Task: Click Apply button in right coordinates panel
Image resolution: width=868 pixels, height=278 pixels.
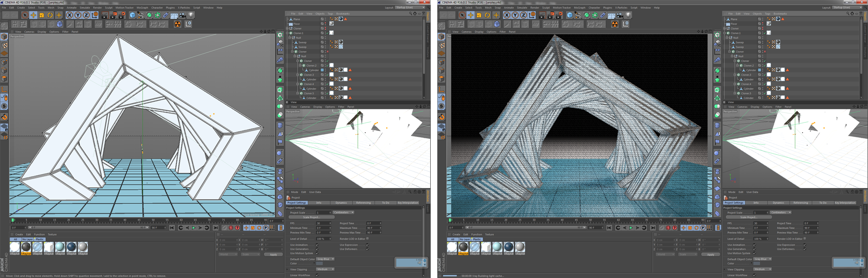Action: (x=711, y=255)
